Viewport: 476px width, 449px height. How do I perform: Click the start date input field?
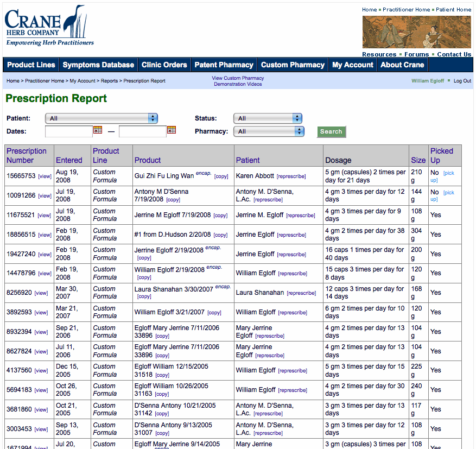(x=69, y=131)
